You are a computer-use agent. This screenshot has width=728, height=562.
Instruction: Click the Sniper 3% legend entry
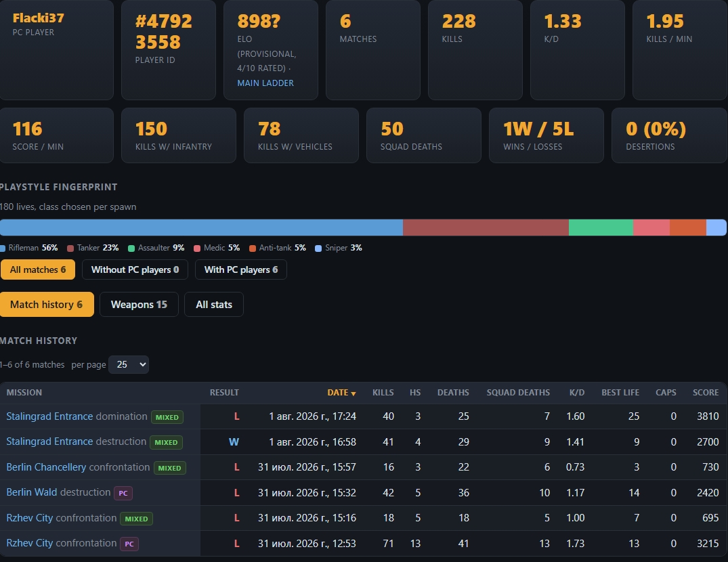coord(339,248)
